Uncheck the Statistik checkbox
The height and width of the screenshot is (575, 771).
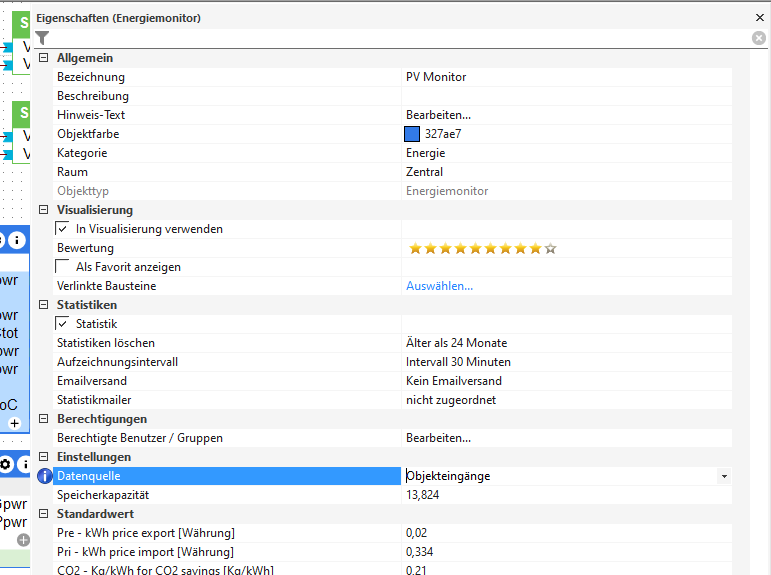pyautogui.click(x=63, y=324)
